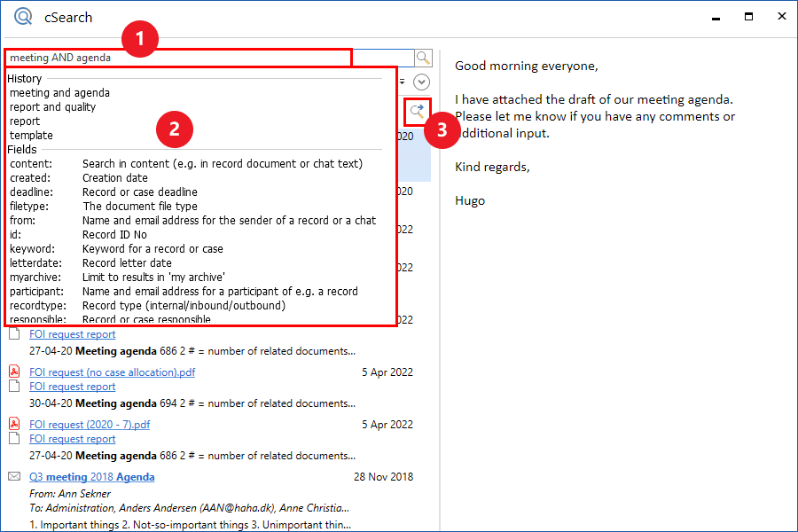Click the PDF icon for the no case allocation file

14,372
